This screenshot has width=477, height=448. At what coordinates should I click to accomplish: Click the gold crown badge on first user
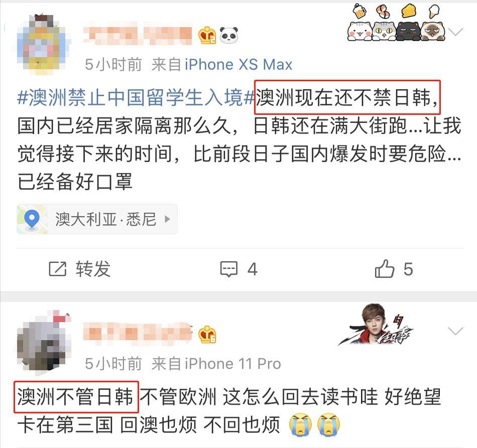coord(207,35)
